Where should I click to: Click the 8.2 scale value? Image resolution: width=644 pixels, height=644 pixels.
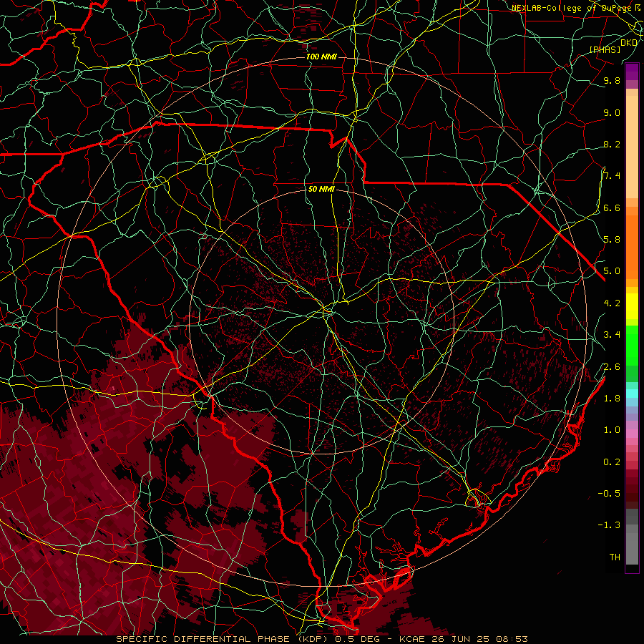[x=612, y=144]
